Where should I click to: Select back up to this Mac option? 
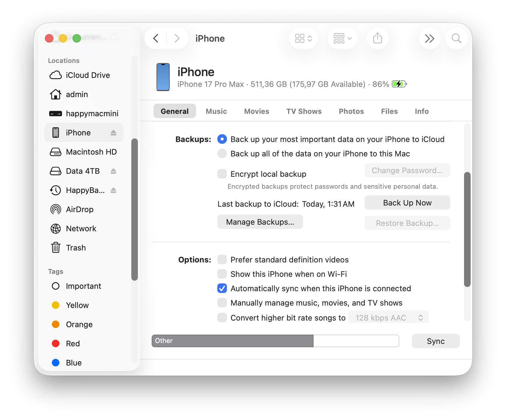pyautogui.click(x=222, y=153)
